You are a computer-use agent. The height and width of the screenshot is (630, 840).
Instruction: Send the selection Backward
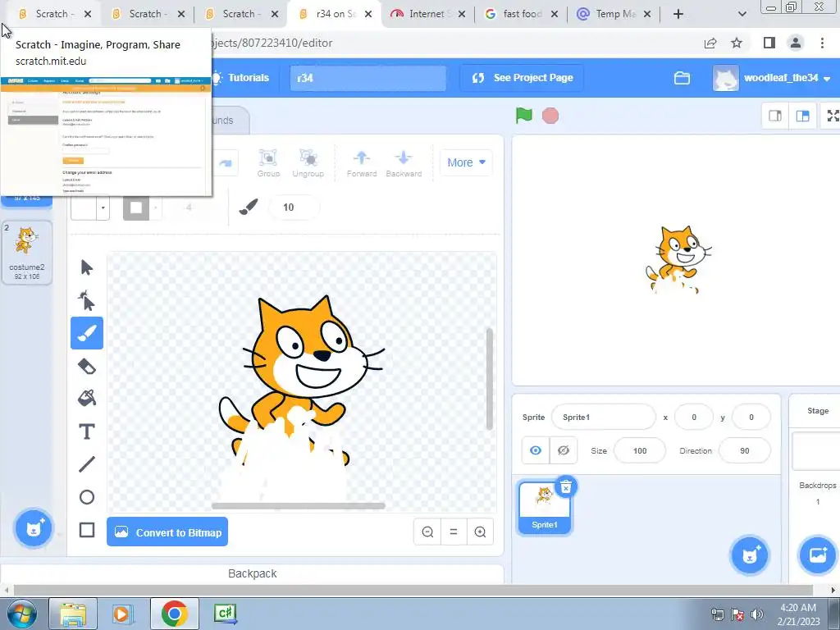(404, 163)
